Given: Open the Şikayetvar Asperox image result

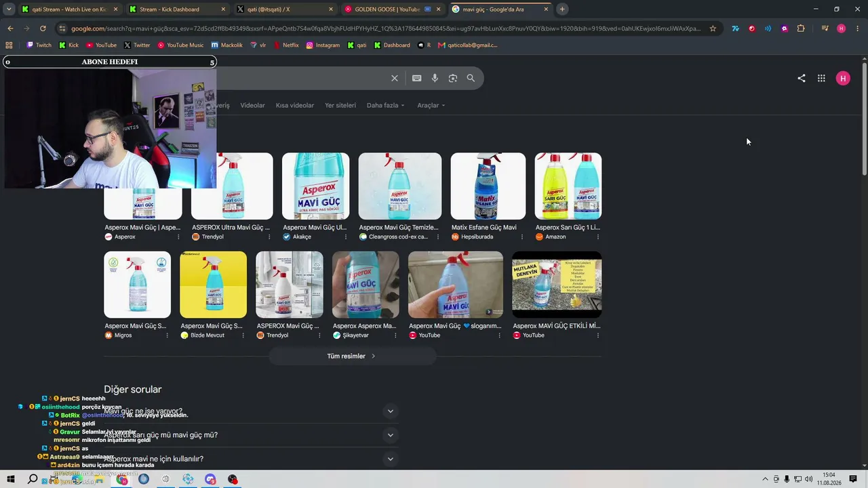Looking at the screenshot, I should [x=366, y=285].
